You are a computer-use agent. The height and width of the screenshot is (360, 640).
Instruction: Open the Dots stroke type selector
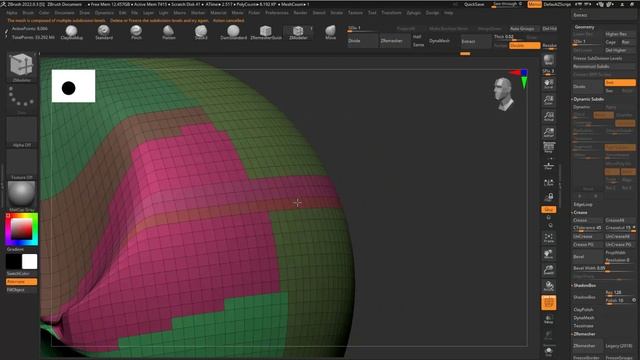(x=21, y=99)
